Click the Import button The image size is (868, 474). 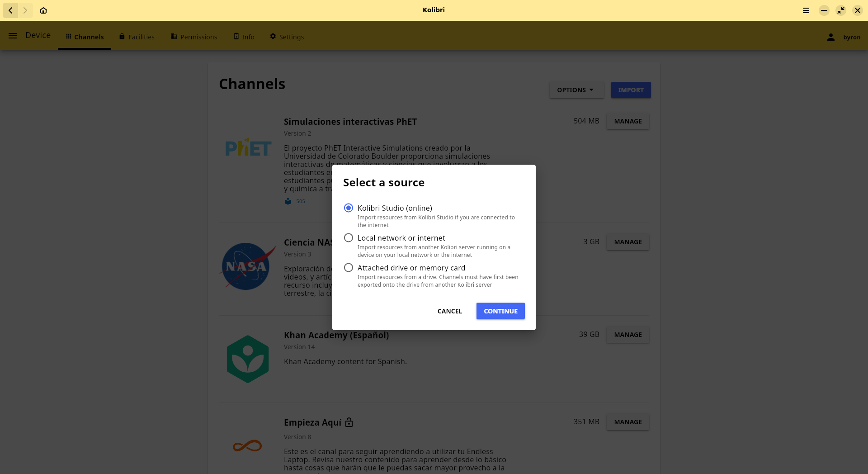(x=631, y=90)
